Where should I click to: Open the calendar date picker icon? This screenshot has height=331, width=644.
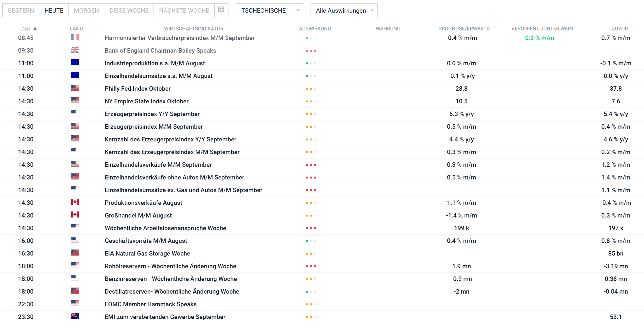221,10
